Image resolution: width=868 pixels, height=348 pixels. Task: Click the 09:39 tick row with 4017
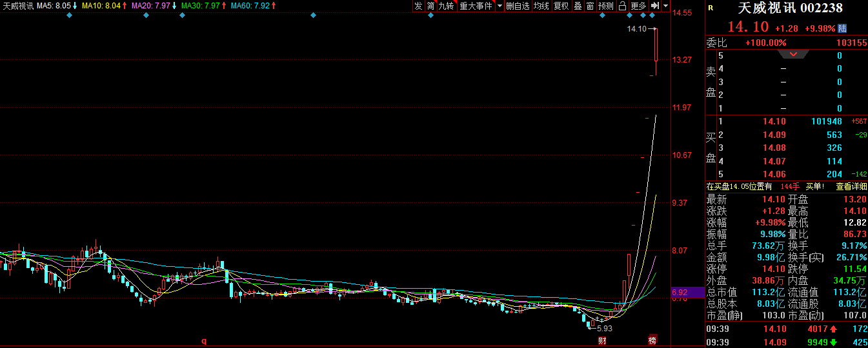coord(787,329)
